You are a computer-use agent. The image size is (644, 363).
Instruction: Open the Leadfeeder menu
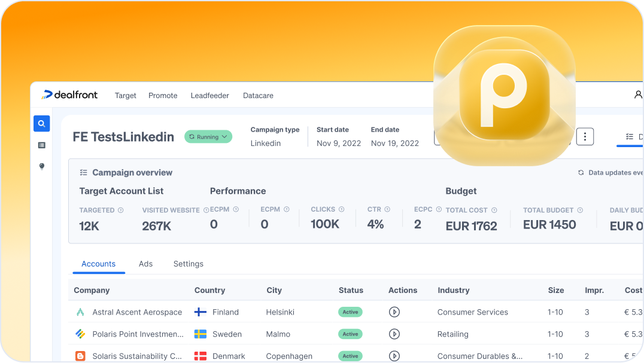[x=209, y=96]
